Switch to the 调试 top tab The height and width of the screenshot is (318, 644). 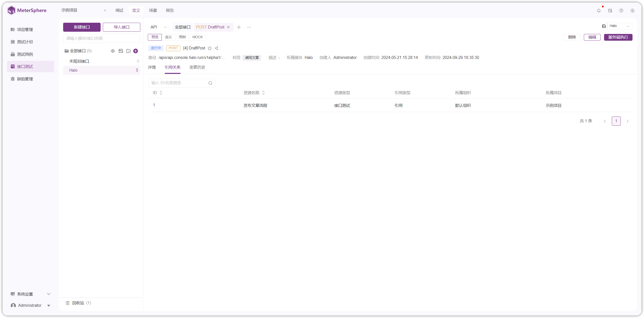[119, 10]
